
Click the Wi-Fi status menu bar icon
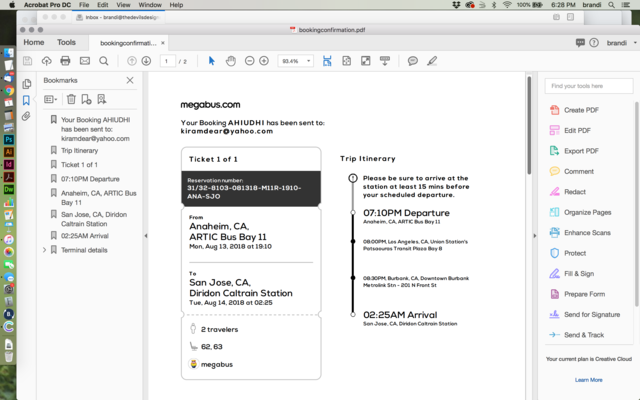[507, 5]
